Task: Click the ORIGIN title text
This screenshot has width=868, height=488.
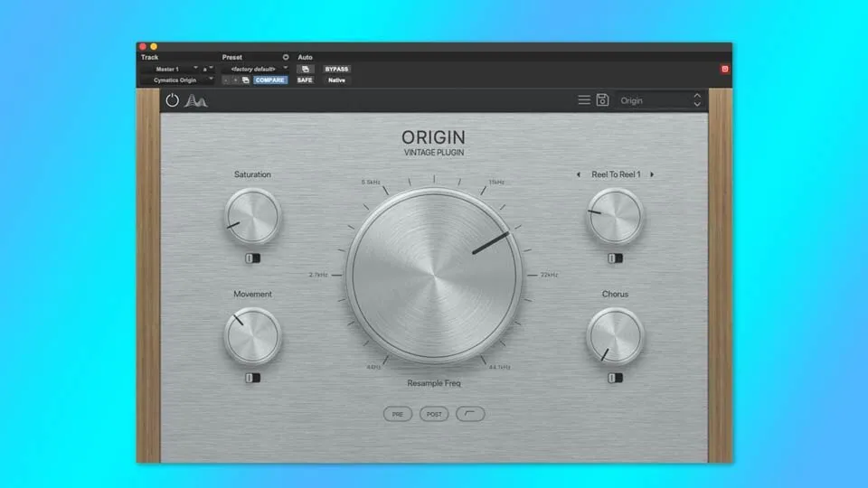Action: tap(433, 137)
